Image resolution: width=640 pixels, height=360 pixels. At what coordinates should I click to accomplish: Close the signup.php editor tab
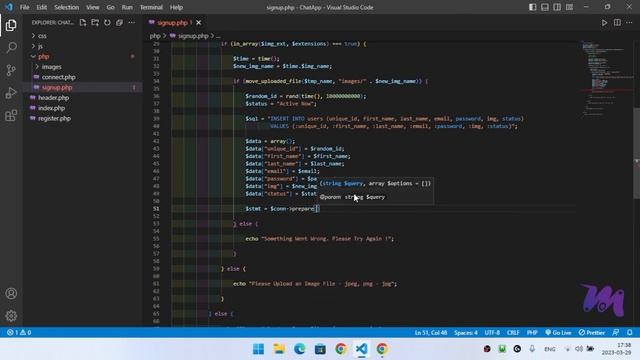[199, 22]
